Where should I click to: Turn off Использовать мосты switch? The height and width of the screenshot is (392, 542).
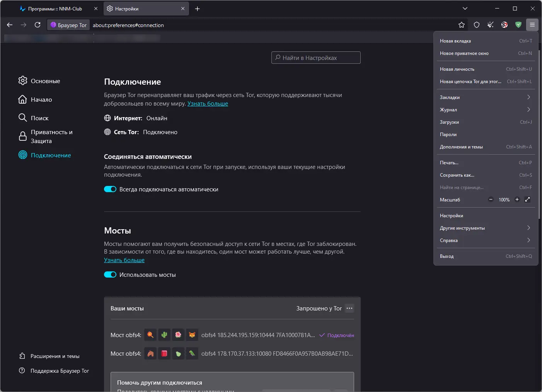click(x=110, y=275)
